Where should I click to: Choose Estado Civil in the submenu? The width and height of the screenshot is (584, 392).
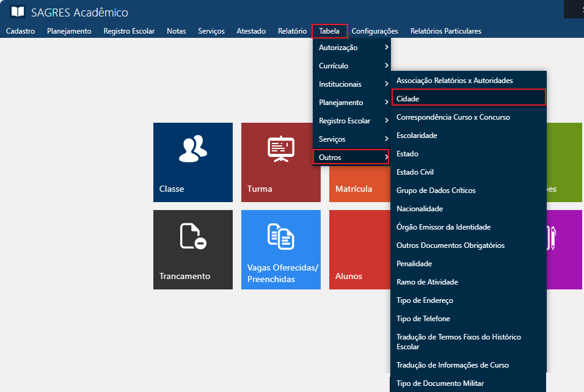415,172
